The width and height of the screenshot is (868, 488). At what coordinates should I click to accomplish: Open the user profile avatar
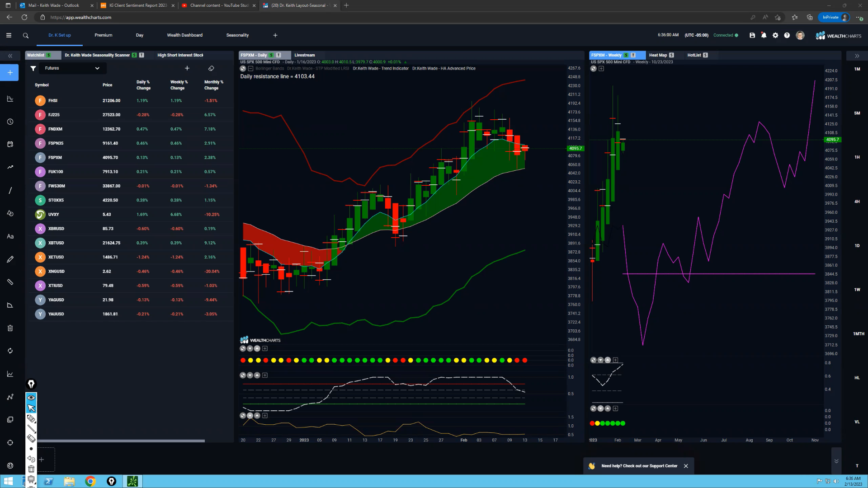(800, 35)
